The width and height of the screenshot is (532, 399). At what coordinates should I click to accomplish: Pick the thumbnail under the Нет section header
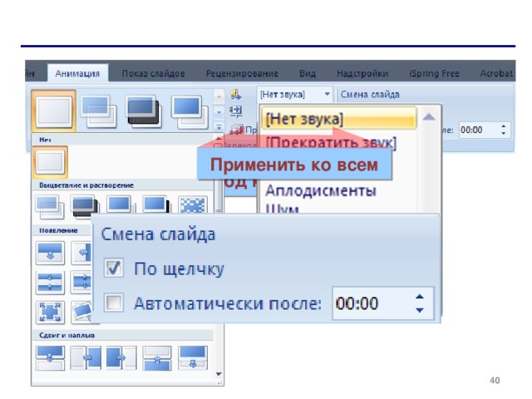[50, 162]
